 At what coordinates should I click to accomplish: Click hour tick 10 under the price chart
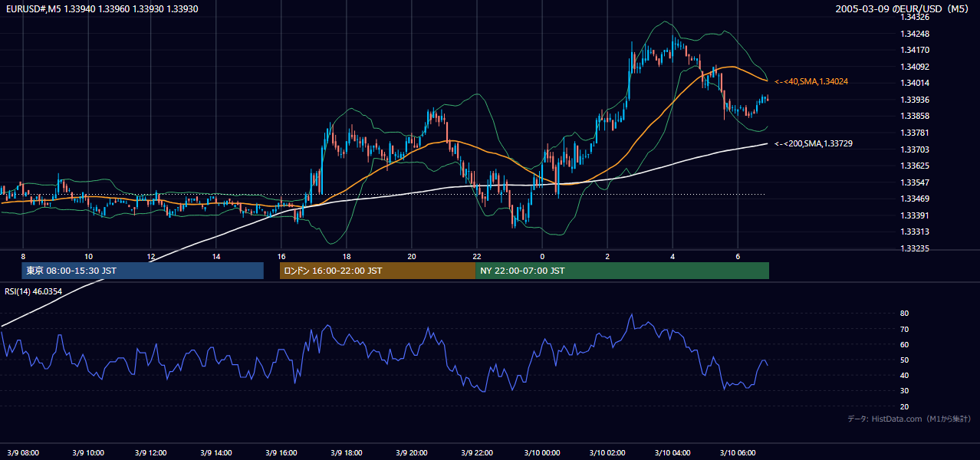click(88, 256)
